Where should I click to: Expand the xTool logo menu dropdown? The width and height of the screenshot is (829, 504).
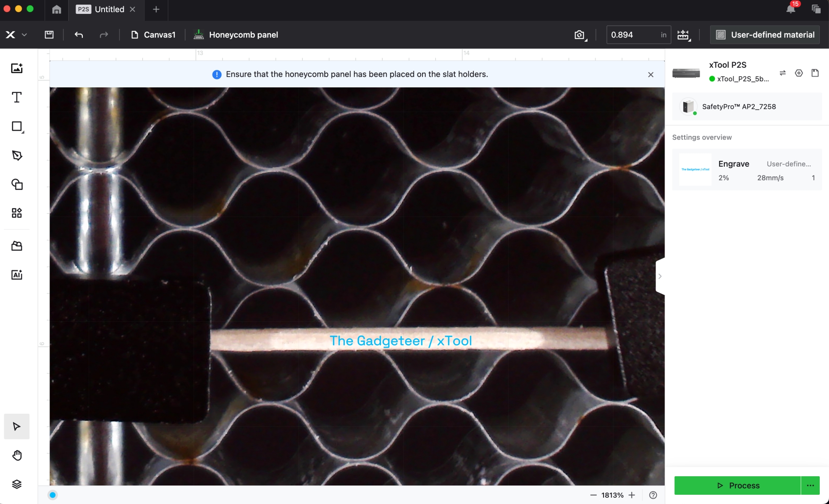24,35
